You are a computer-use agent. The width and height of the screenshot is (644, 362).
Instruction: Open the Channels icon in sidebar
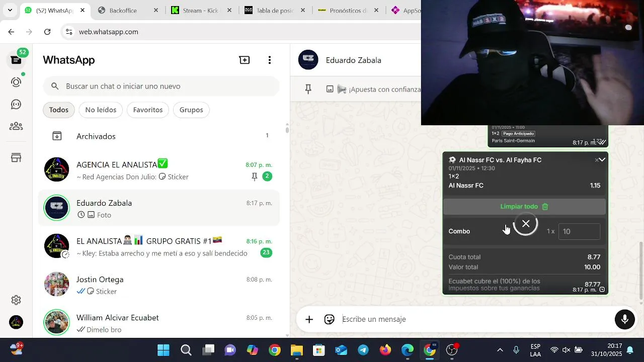click(x=16, y=104)
